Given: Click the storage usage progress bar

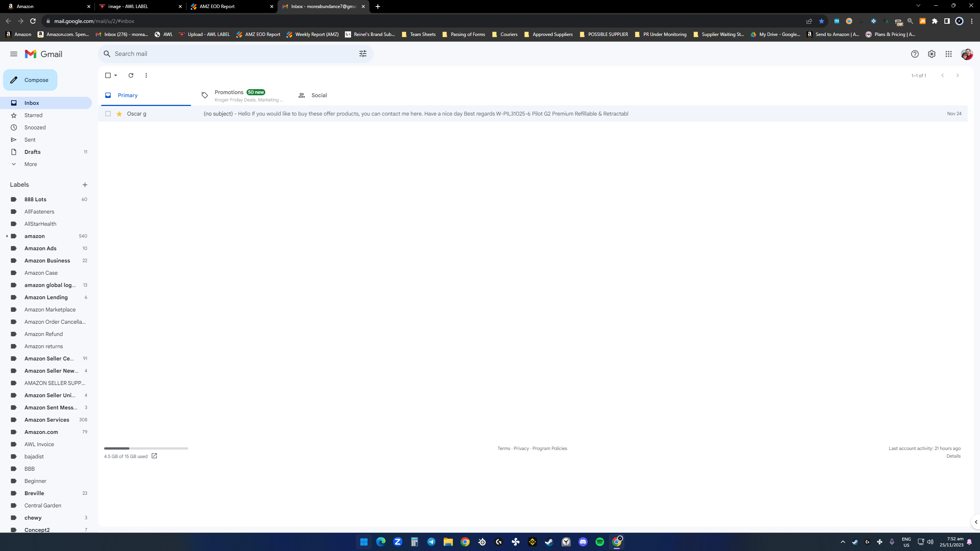Looking at the screenshot, I should (146, 448).
